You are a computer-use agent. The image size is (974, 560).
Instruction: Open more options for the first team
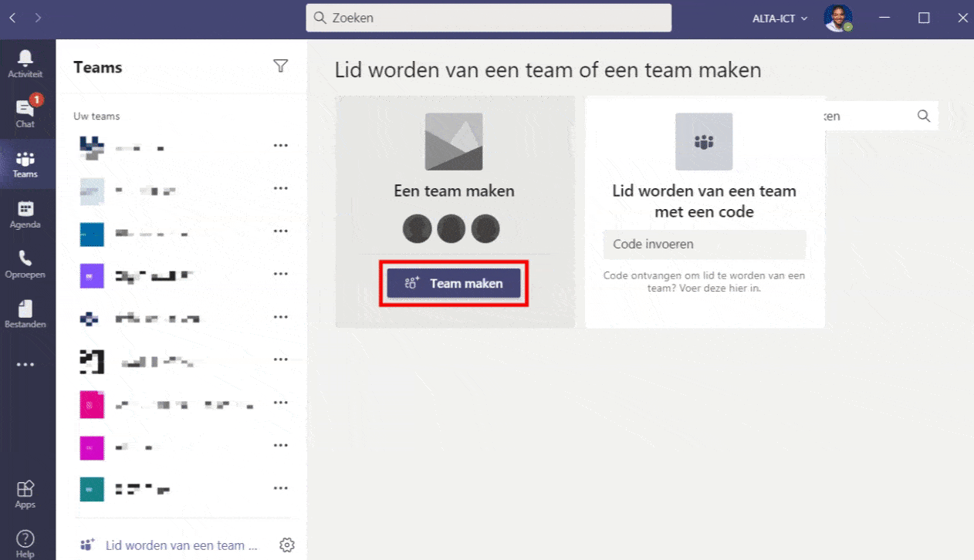[x=281, y=146]
